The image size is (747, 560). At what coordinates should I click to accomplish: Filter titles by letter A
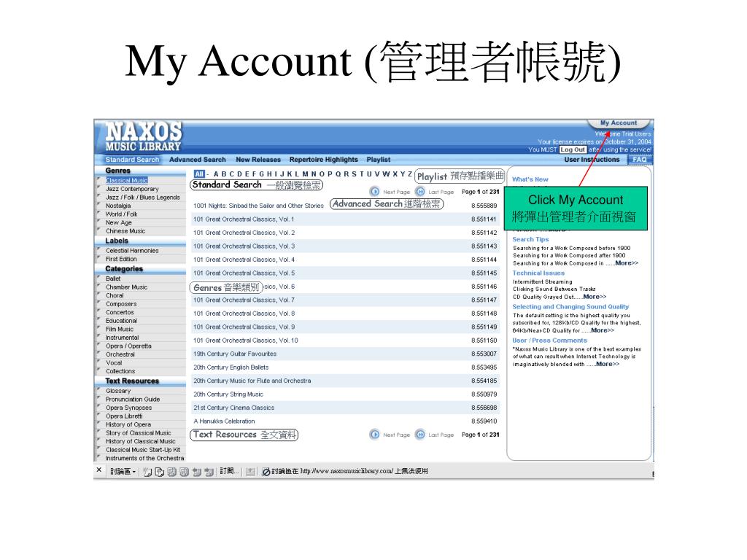click(216, 174)
